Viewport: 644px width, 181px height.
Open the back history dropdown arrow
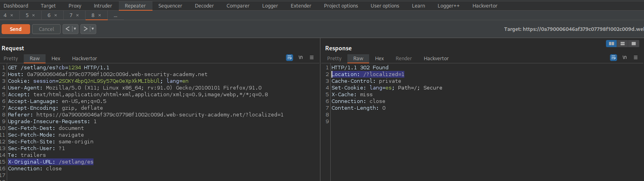[x=75, y=29]
